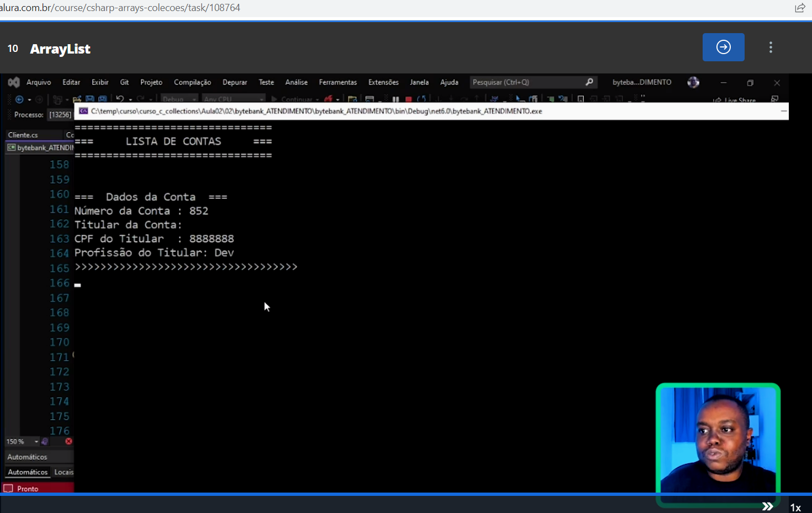Select the Automáticos tab
Image resolution: width=812 pixels, height=513 pixels.
[28, 472]
